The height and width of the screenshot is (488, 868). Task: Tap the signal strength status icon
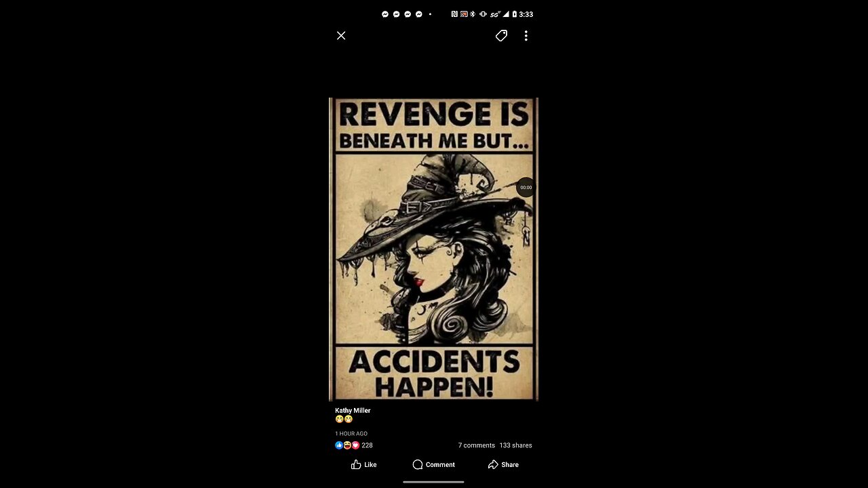coord(506,14)
